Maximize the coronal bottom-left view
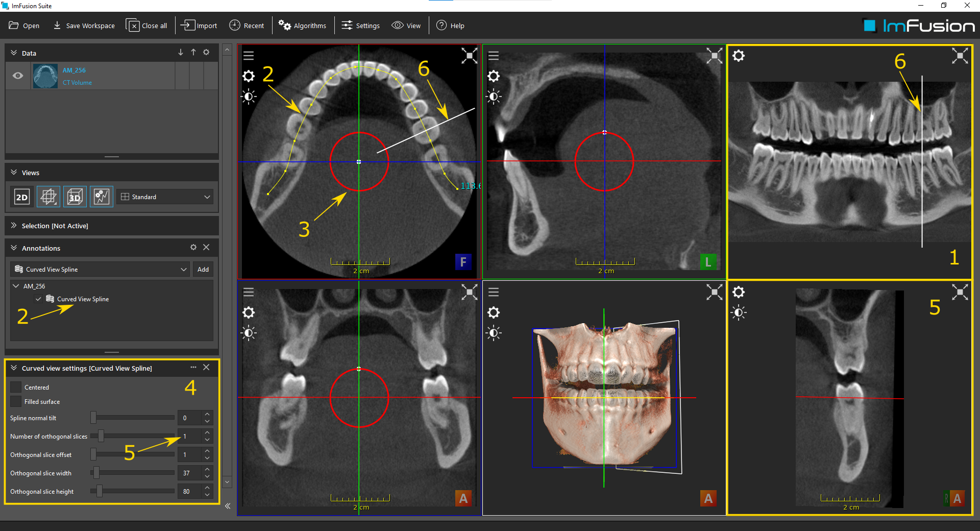 [x=470, y=292]
